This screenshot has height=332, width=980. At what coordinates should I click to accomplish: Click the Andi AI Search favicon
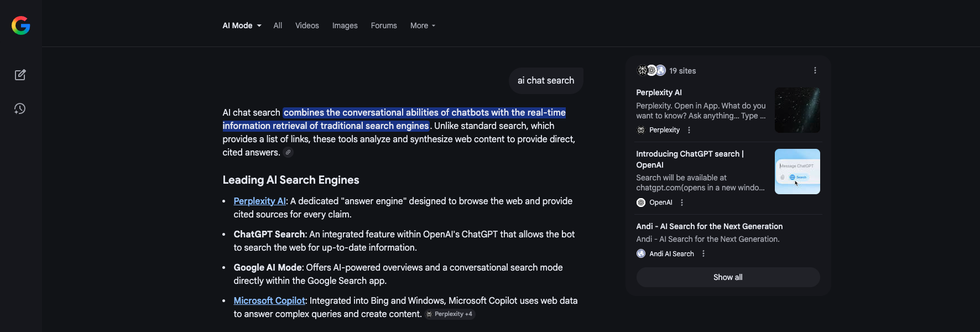click(641, 253)
